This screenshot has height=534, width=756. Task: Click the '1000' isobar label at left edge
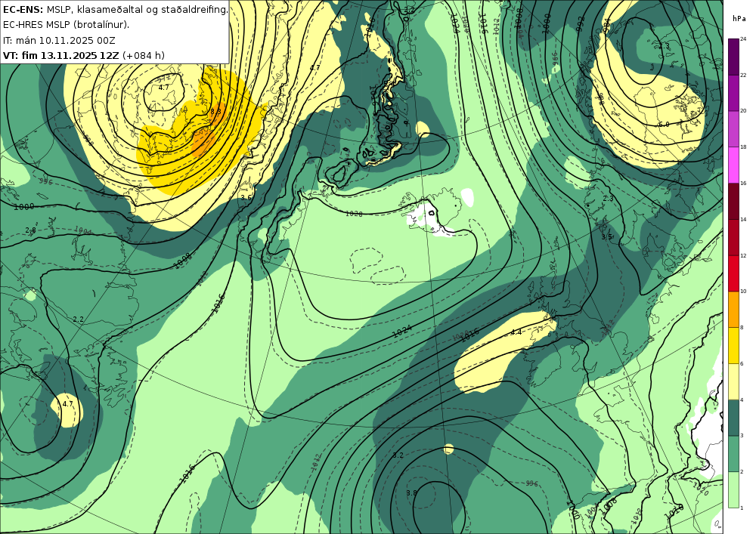(23, 206)
